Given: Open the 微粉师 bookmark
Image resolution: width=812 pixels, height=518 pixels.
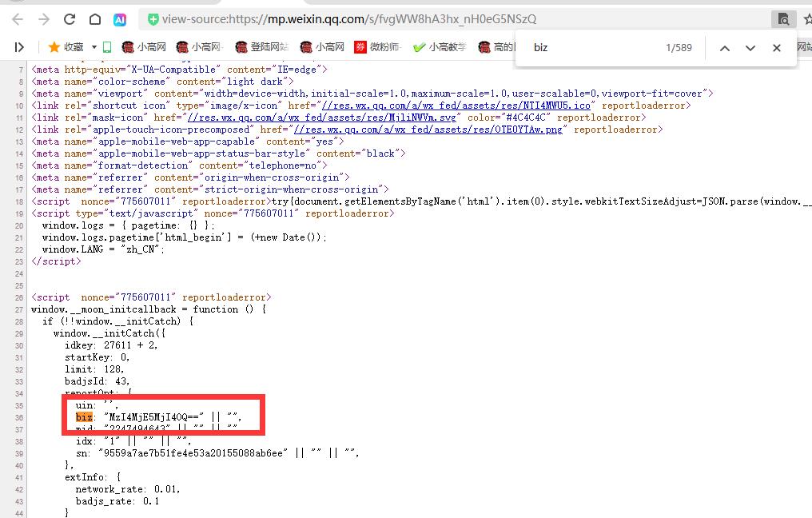Looking at the screenshot, I should [377, 47].
